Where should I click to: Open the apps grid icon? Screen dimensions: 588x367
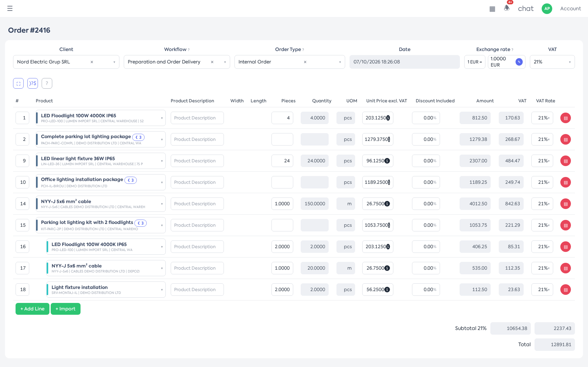pos(492,9)
